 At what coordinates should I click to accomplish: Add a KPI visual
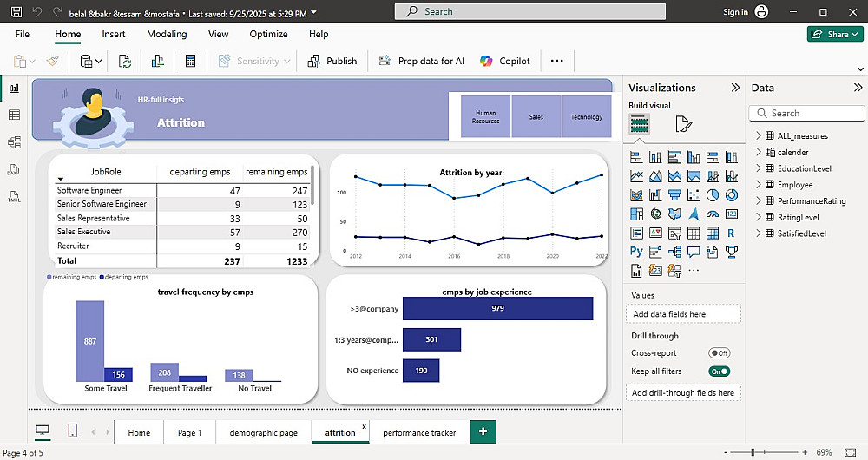point(655,233)
